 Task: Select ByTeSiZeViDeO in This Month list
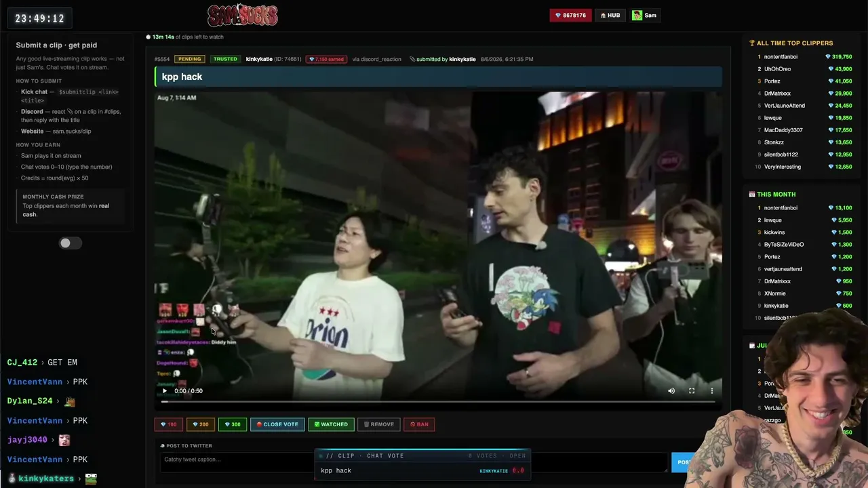click(784, 245)
